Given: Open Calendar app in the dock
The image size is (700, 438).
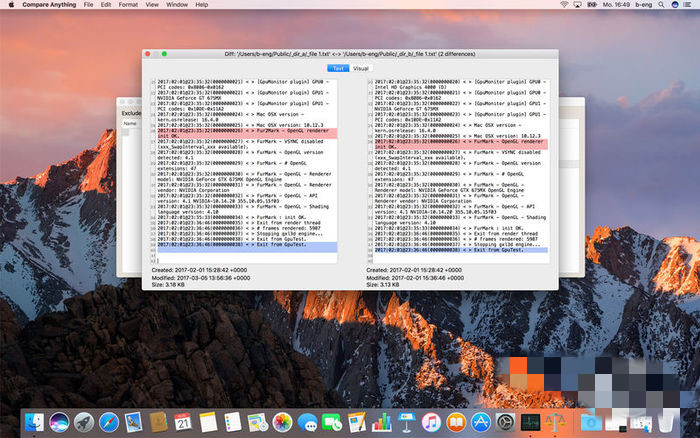Looking at the screenshot, I should coord(183,423).
